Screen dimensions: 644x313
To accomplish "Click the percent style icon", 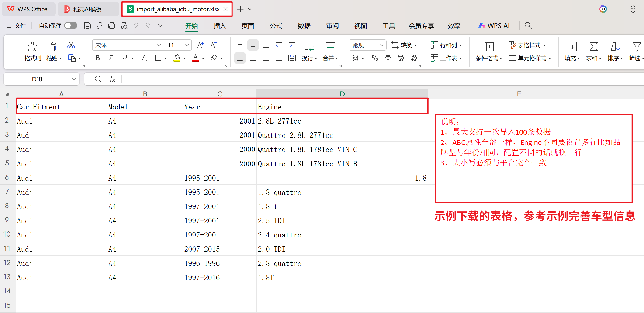I will click(x=374, y=58).
